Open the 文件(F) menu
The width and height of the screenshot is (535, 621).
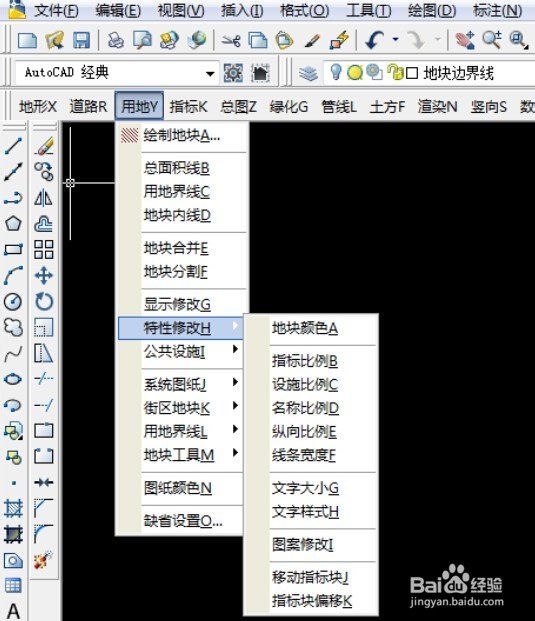coord(56,11)
